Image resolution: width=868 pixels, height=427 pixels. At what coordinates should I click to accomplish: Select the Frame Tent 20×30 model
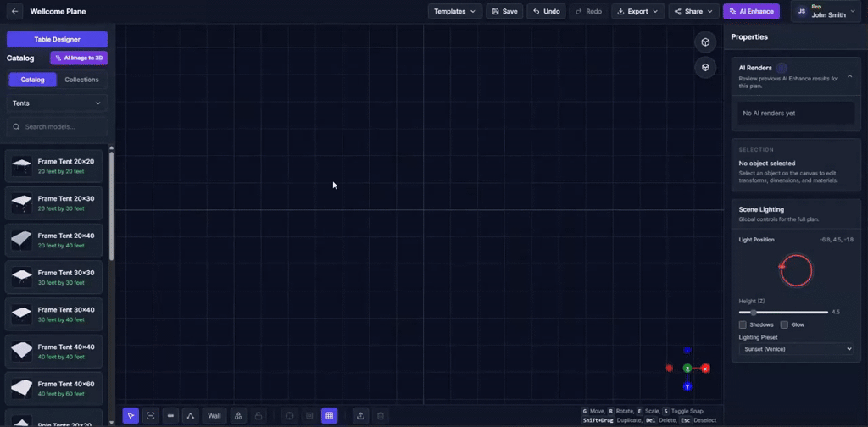click(x=53, y=203)
